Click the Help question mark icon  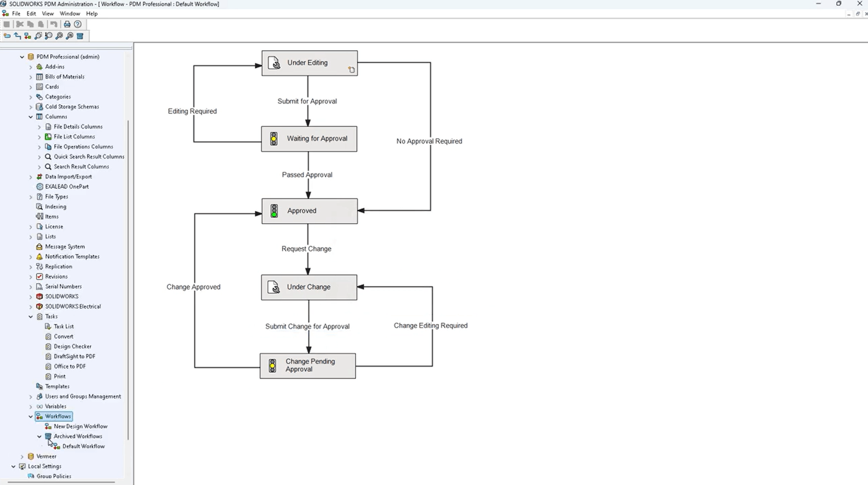[x=77, y=24]
